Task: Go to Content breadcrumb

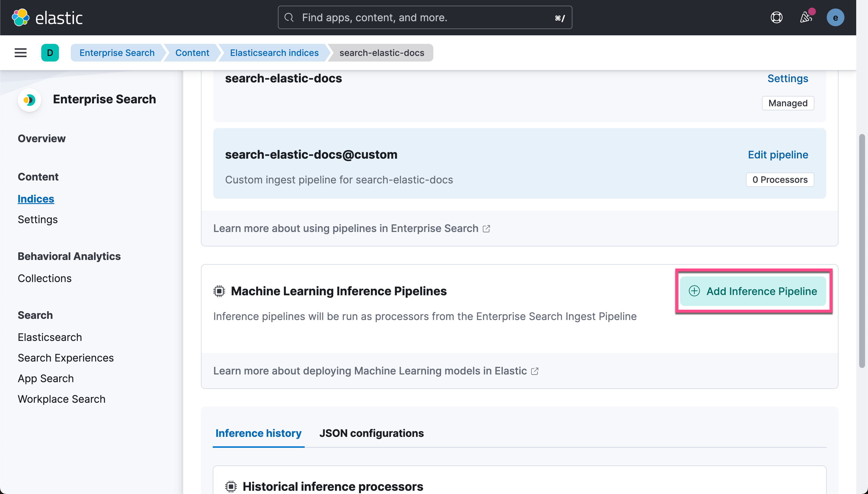Action: tap(192, 53)
